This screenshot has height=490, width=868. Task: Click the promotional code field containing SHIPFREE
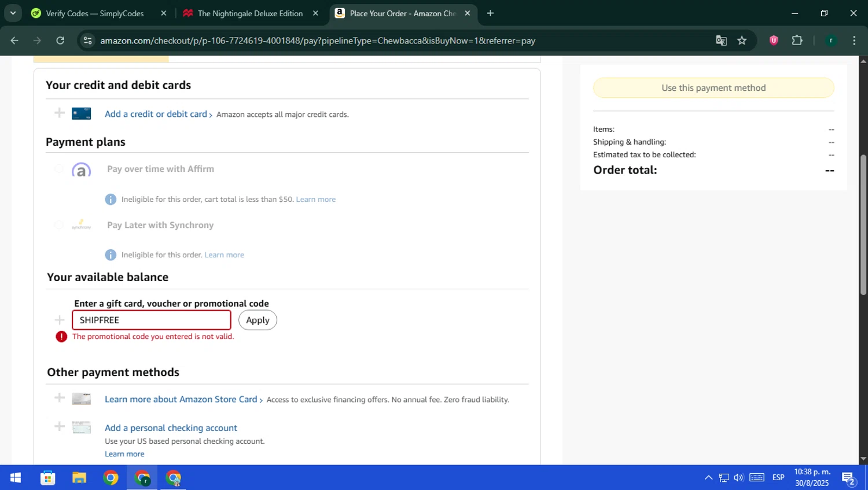point(152,320)
